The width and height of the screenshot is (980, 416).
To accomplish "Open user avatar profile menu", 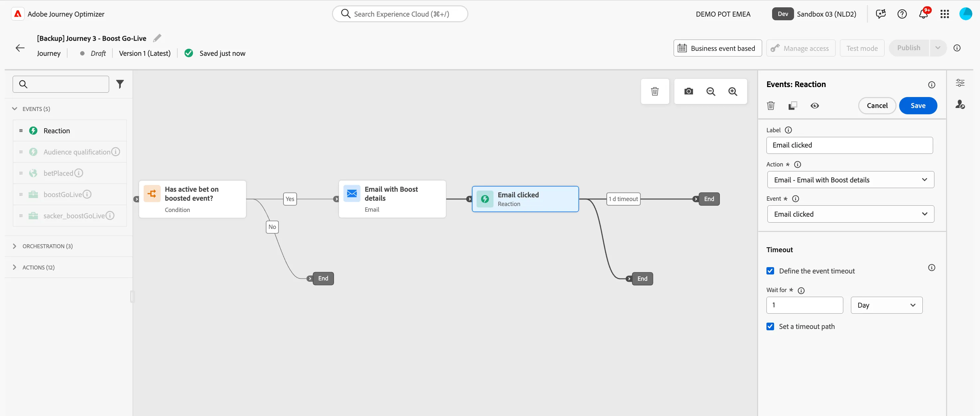I will point(966,14).
